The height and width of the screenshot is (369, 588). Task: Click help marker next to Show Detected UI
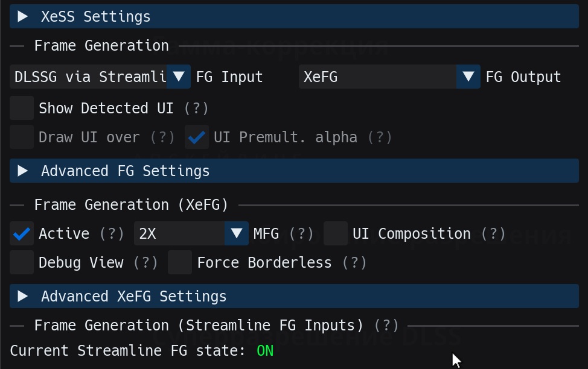[x=196, y=109]
